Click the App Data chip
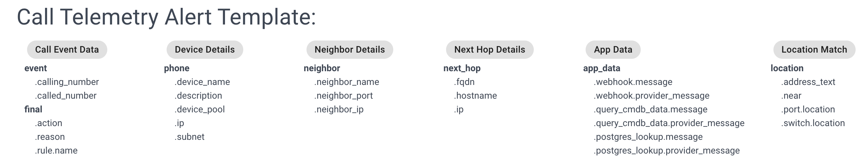 coord(613,50)
